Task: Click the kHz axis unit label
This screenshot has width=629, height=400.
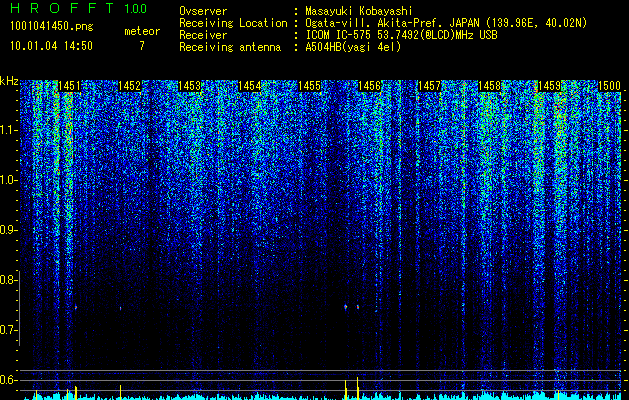Action: point(9,81)
